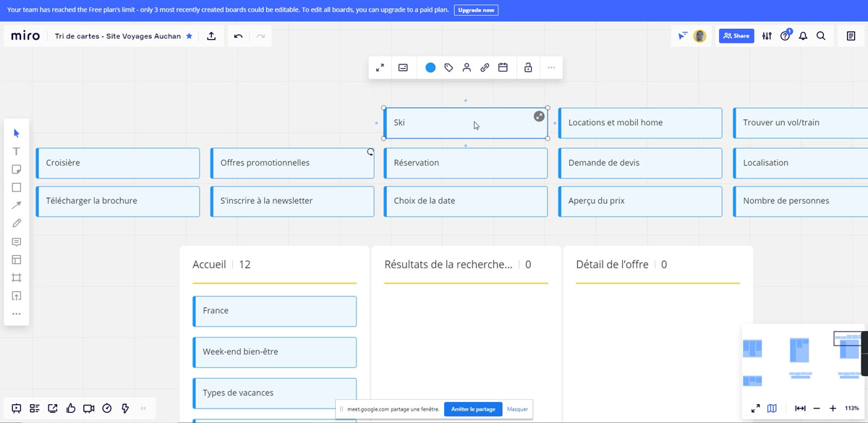Star the board Tri de cartes
868x423 pixels.
pos(190,36)
